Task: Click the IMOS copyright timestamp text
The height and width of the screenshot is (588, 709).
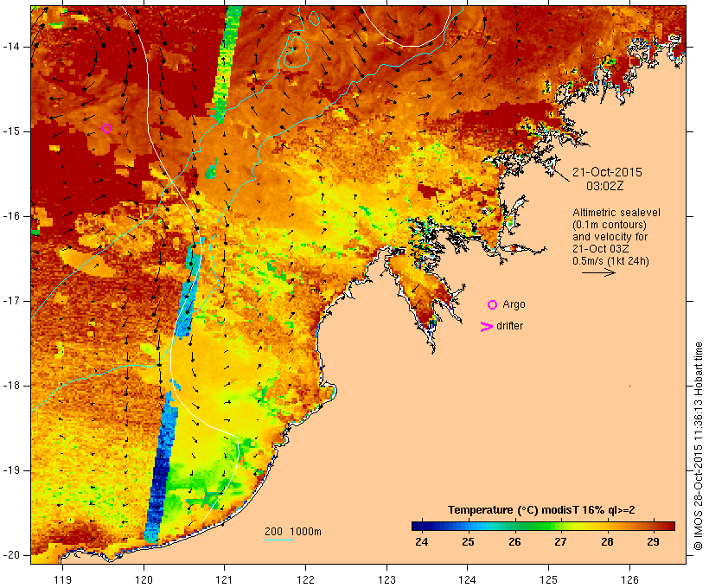Action: pyautogui.click(x=698, y=446)
